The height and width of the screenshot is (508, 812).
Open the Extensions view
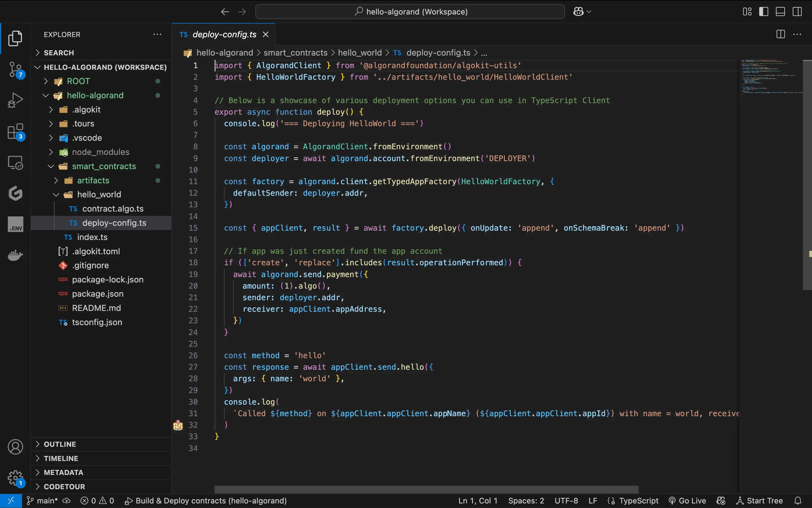15,131
